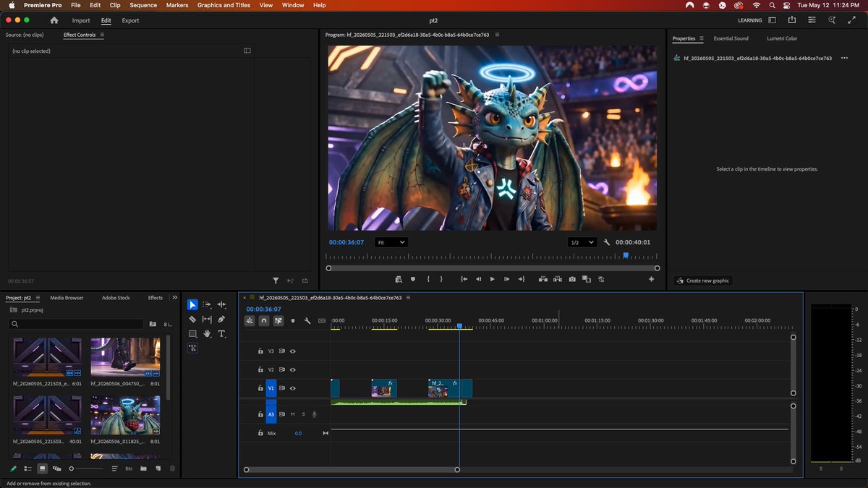Toggle V2 track output eye
Screen dimensions: 868x488
[x=293, y=369]
